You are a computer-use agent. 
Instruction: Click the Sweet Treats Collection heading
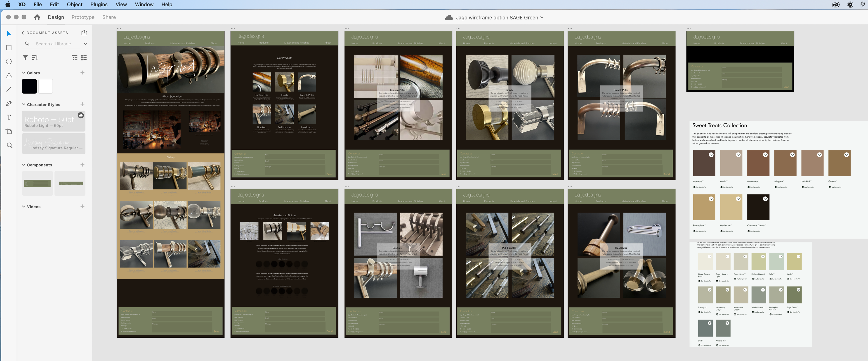[x=719, y=125]
